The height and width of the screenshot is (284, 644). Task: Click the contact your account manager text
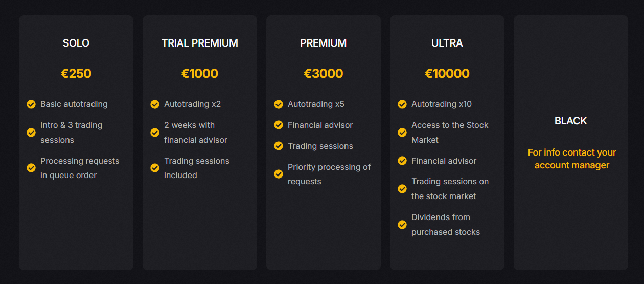click(x=572, y=159)
